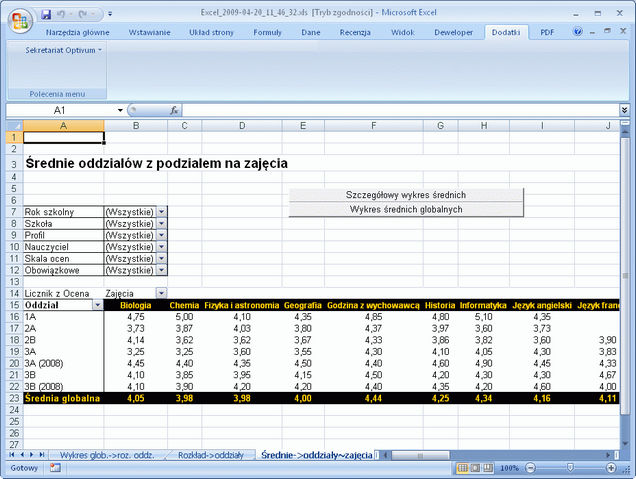
Task: Open the Deweloper ribbon tab
Action: 453,32
